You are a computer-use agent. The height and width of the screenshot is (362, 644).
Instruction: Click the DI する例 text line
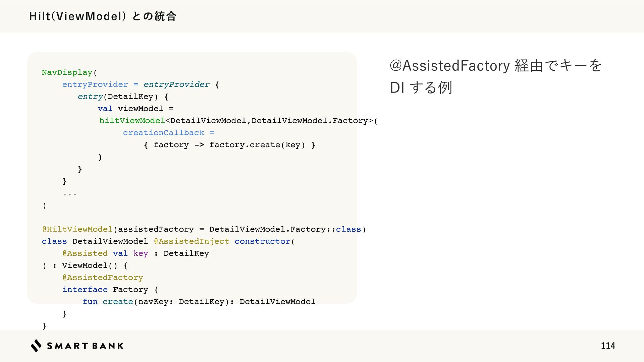click(x=421, y=87)
